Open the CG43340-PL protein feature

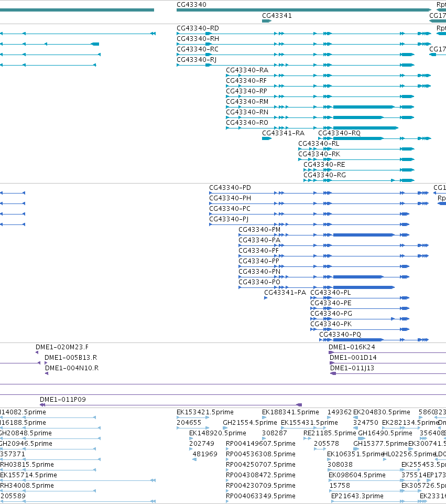tap(330, 293)
